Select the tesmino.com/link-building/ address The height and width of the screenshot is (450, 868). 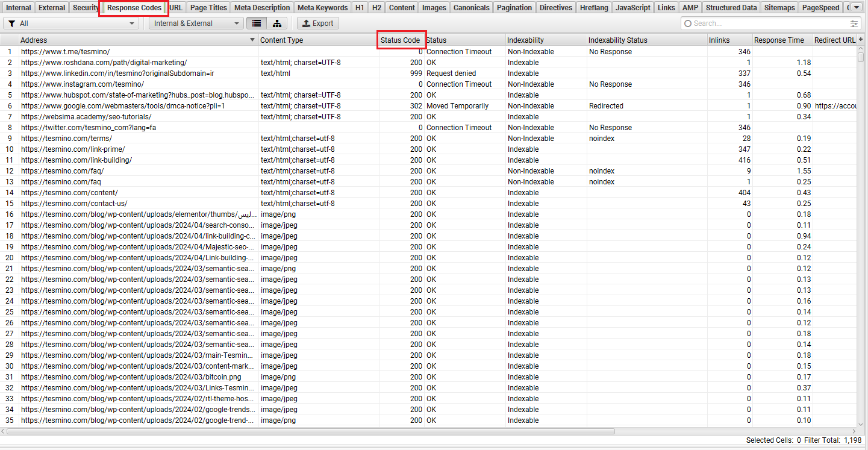76,160
